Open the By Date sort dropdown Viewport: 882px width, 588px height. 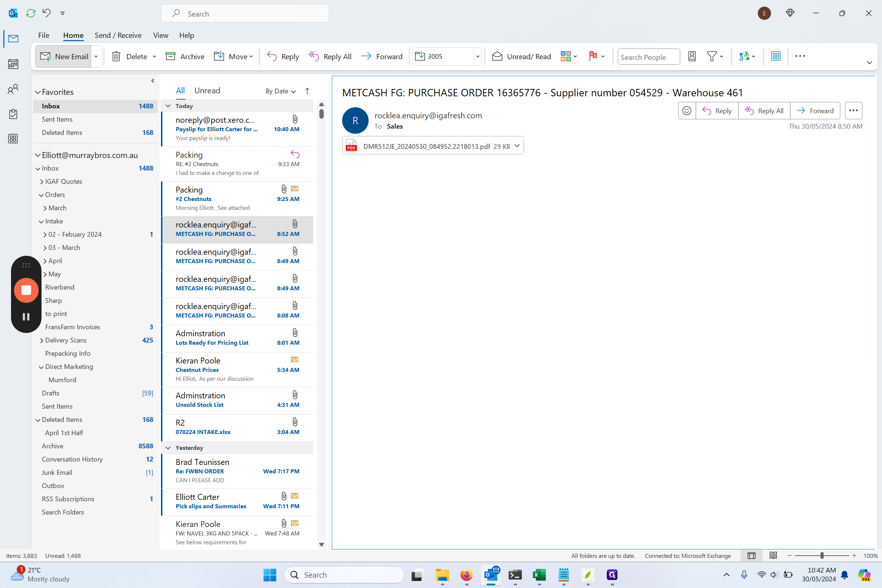click(280, 91)
